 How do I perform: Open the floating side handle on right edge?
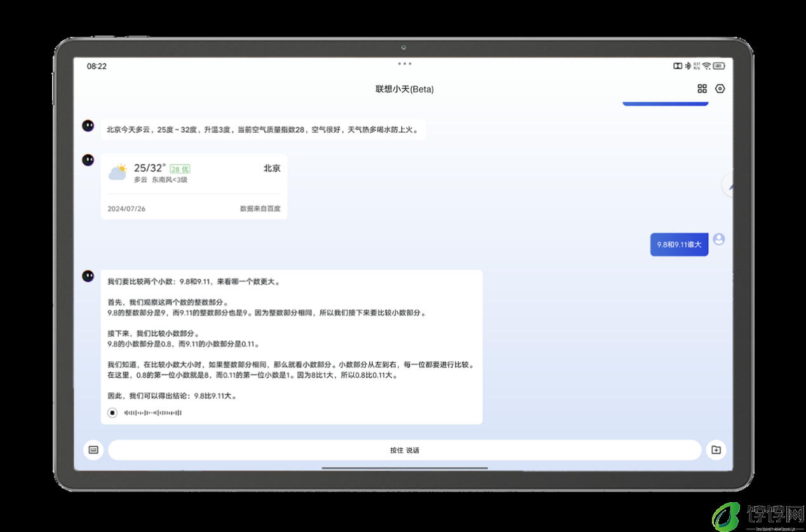(728, 185)
